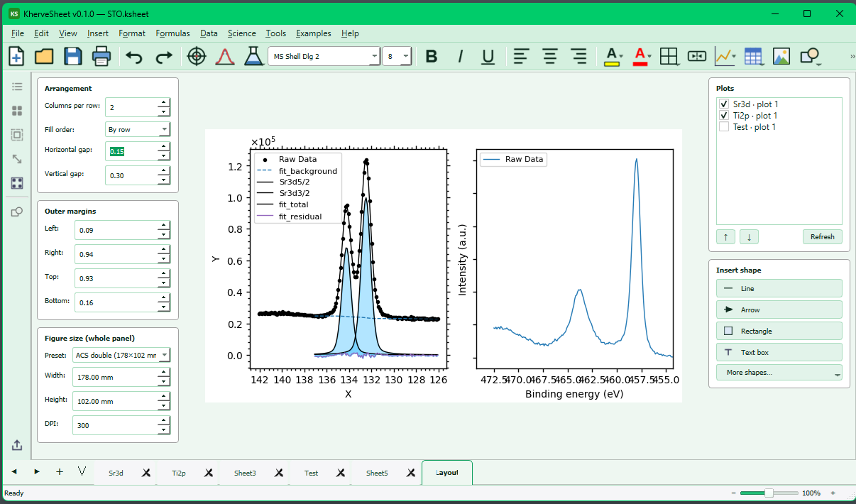Image resolution: width=856 pixels, height=504 pixels.
Task: Click the merge cells toolbar icon
Action: (697, 57)
